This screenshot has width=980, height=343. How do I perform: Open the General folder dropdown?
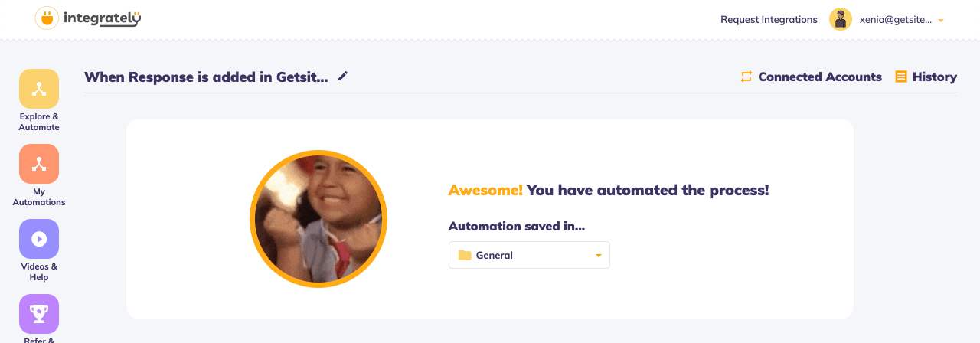coord(529,255)
